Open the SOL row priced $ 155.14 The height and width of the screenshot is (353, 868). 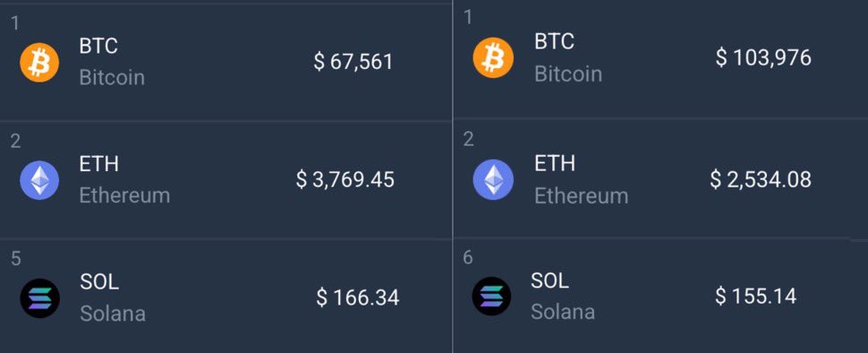(660, 297)
